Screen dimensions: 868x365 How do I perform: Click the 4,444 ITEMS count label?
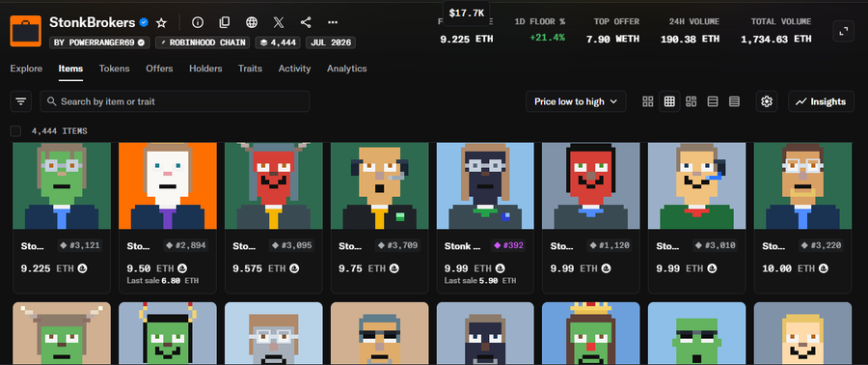(x=59, y=131)
